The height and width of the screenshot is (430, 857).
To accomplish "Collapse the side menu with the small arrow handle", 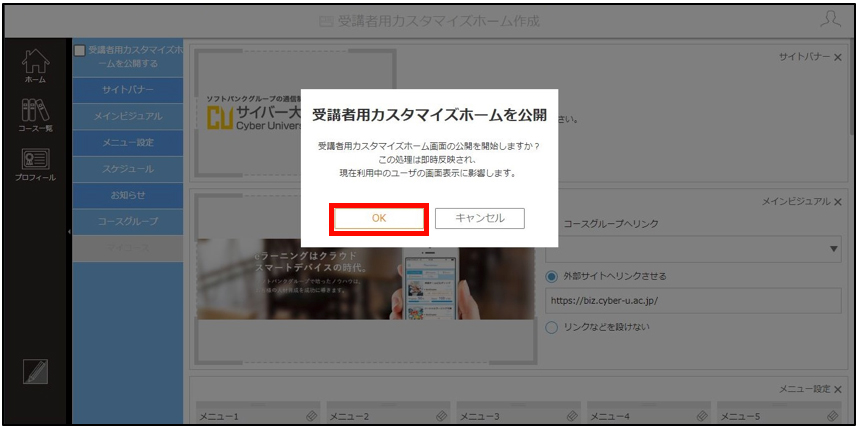I will click(69, 232).
